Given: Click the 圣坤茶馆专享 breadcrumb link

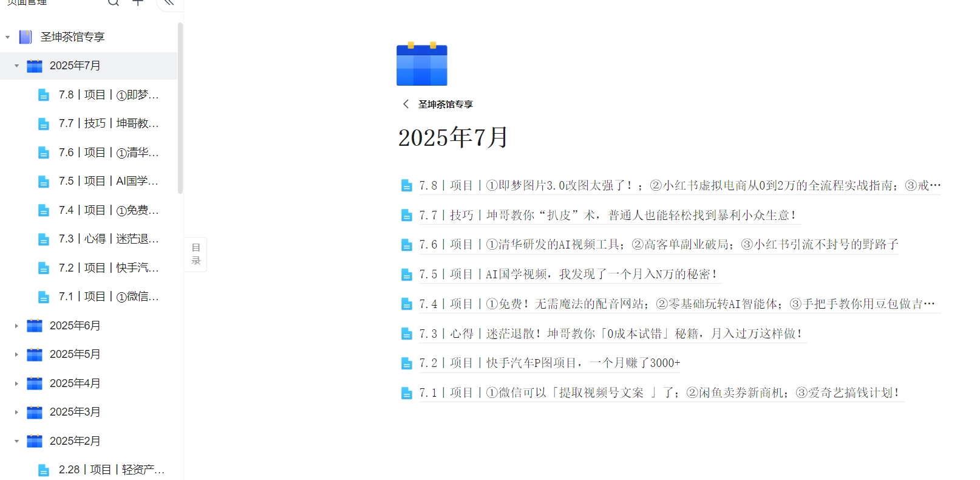Looking at the screenshot, I should pos(445,104).
